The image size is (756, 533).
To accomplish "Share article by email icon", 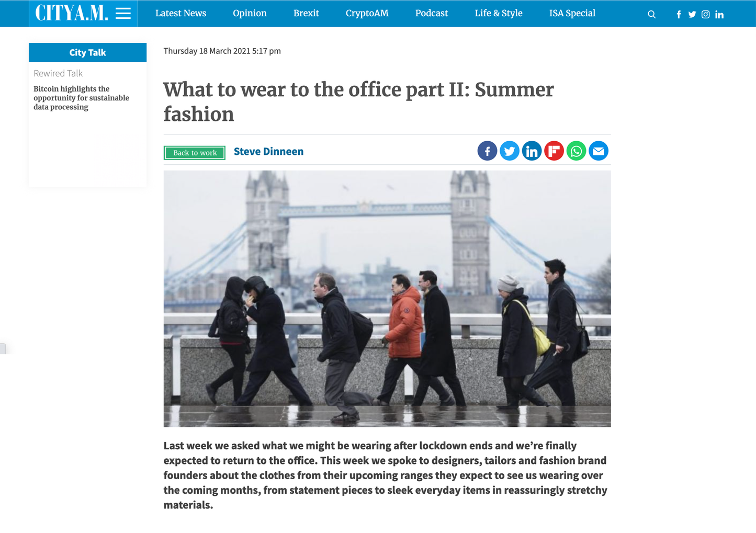I will (x=599, y=151).
